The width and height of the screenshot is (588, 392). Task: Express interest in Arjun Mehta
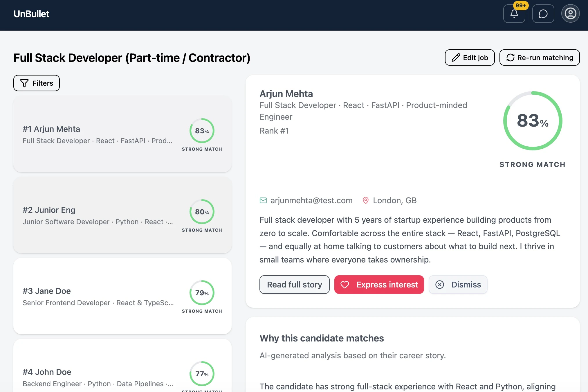pos(379,285)
